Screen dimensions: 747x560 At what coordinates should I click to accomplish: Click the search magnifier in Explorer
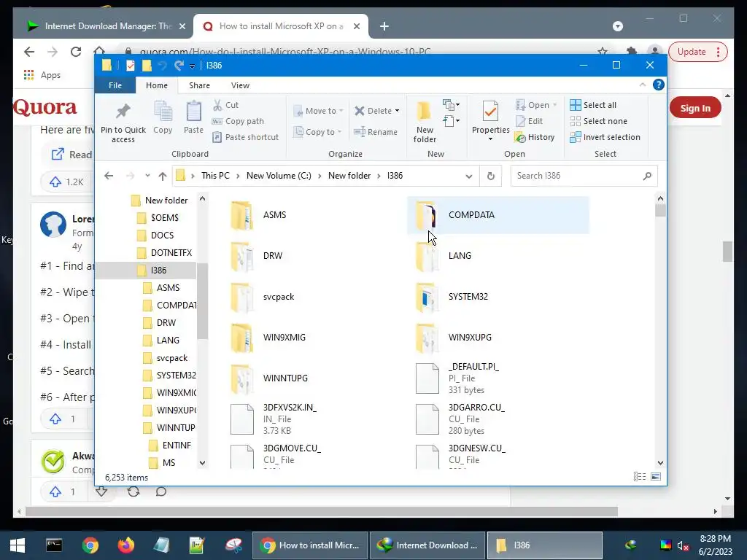click(x=647, y=176)
